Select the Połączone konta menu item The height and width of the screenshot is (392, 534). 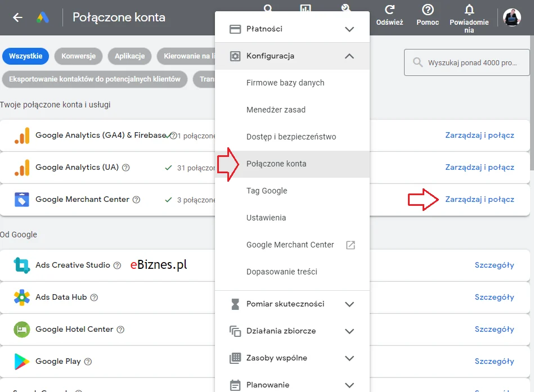[x=292, y=164]
